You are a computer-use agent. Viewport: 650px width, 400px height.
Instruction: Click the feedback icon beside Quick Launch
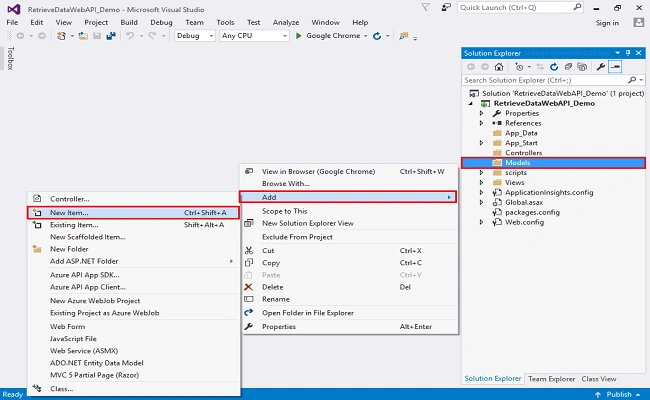point(446,7)
